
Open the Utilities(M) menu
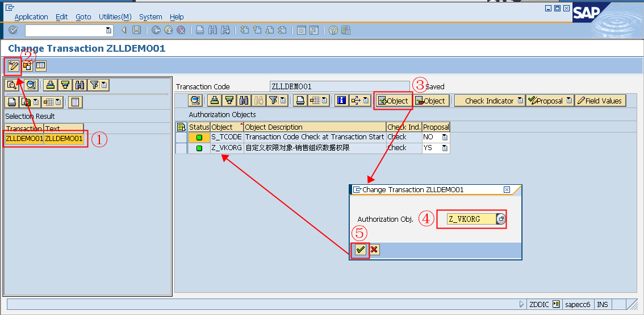(x=115, y=17)
